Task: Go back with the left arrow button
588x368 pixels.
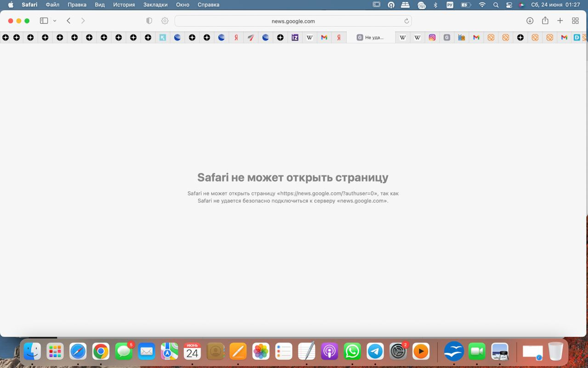Action: click(x=68, y=21)
